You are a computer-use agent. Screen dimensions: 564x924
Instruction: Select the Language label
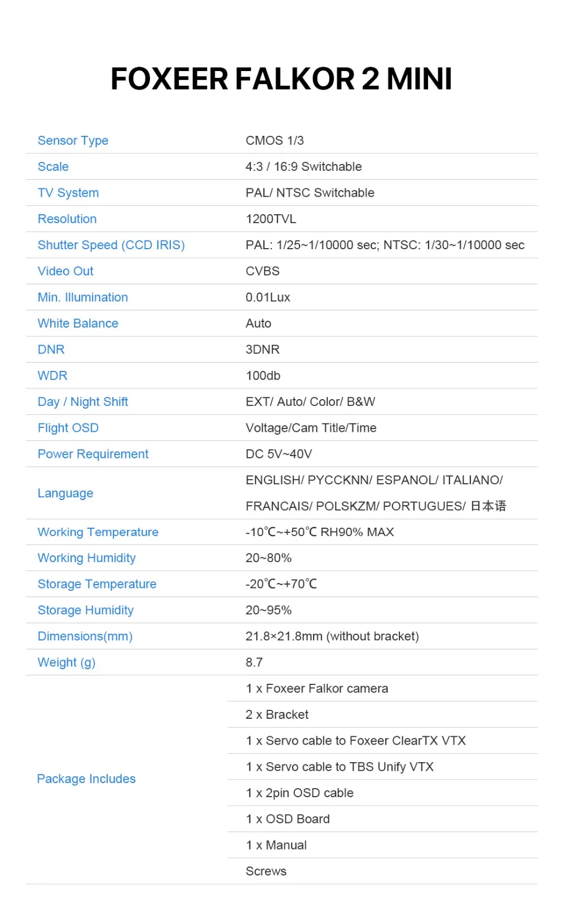click(65, 493)
